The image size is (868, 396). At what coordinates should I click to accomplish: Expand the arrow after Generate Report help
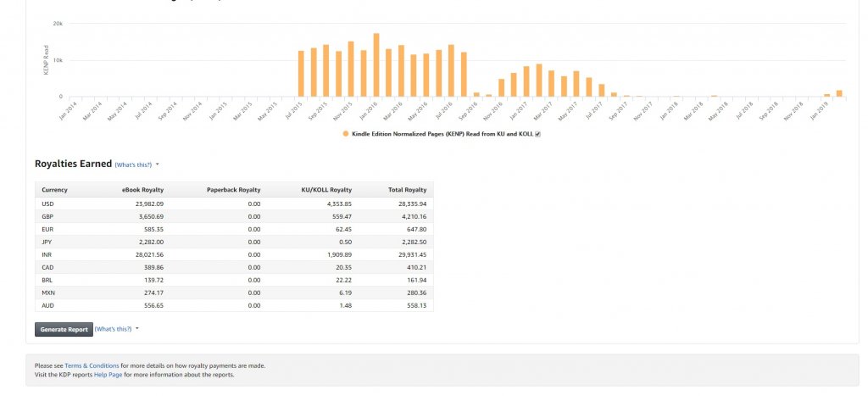[x=137, y=329]
